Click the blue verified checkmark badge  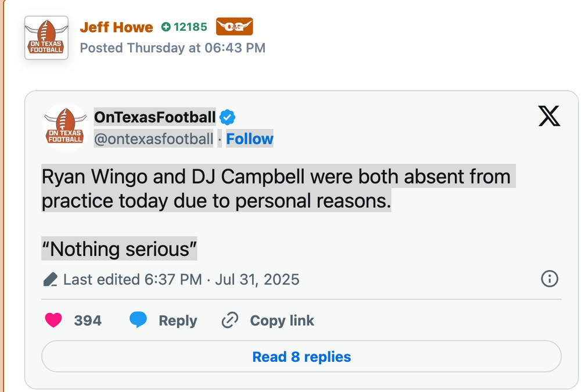[228, 118]
